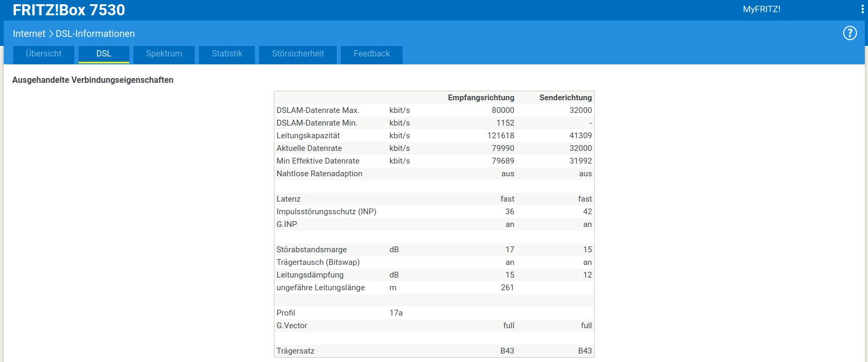Click the Profil row label
868x362 pixels.
tap(286, 313)
